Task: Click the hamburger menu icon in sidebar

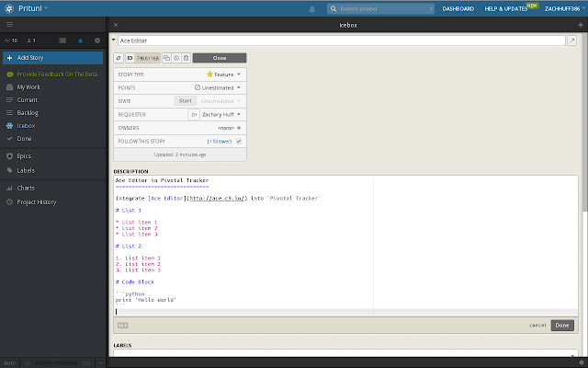Action: click(x=9, y=25)
